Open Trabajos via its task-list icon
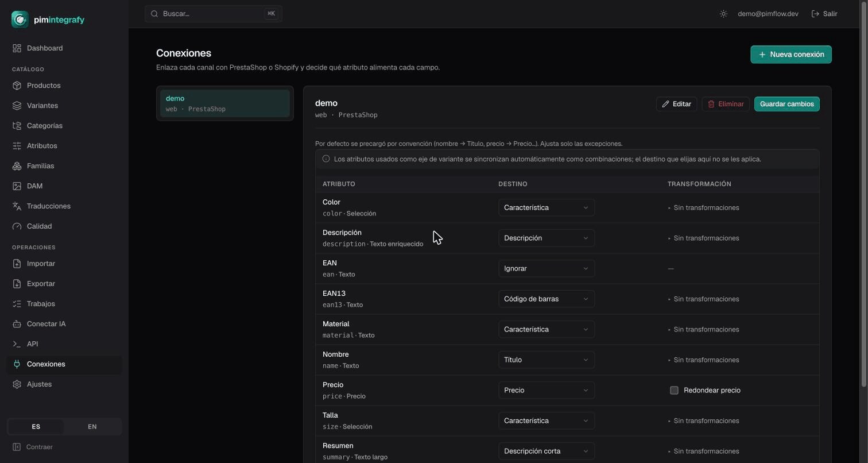Viewport: 868px width, 463px height. [17, 304]
